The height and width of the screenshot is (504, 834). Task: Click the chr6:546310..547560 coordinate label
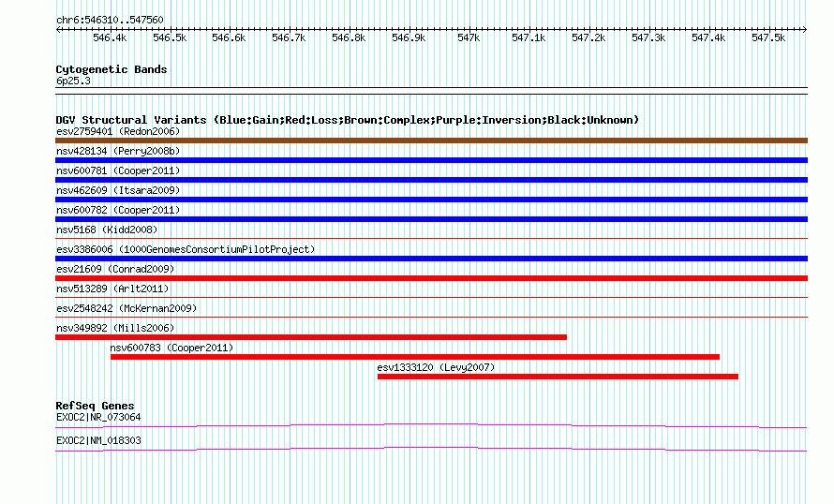pyautogui.click(x=110, y=20)
